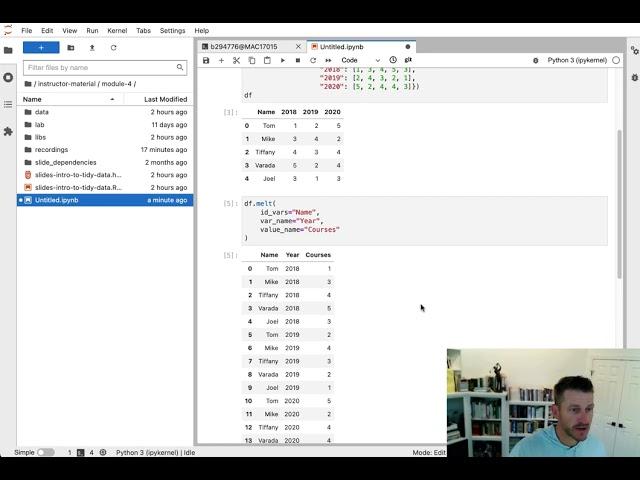640x480 pixels.
Task: Upload files using the upload arrow icon
Action: coord(92,47)
